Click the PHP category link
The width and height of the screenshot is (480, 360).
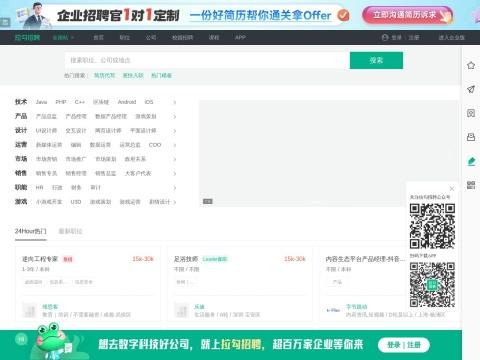tap(61, 102)
